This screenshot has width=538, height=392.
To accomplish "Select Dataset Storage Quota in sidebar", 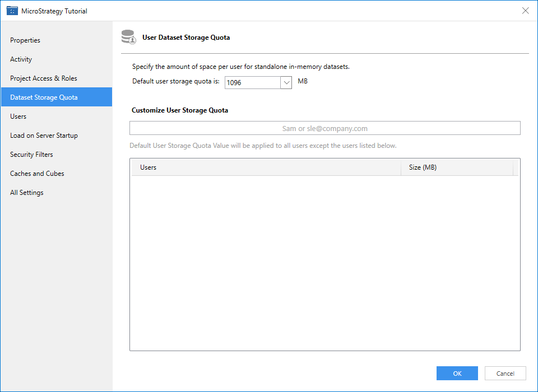I will 44,97.
